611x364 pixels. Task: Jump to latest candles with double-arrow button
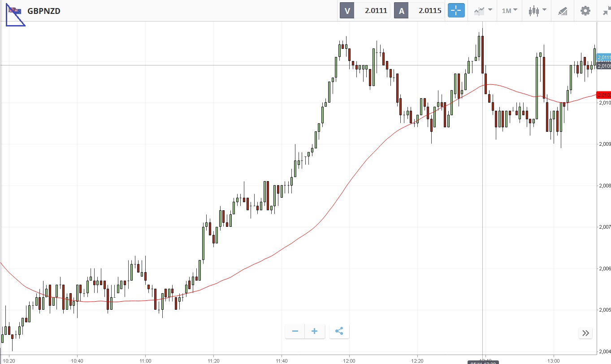[x=585, y=333]
